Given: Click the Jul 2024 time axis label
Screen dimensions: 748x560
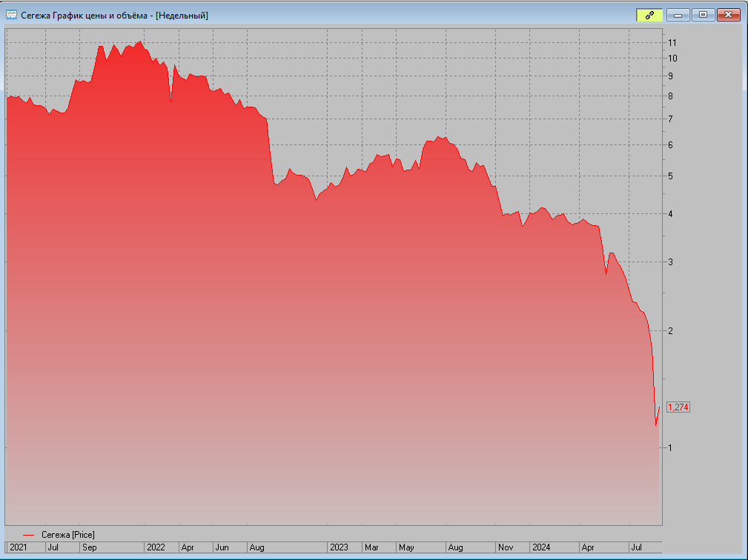Looking at the screenshot, I should coord(636,547).
